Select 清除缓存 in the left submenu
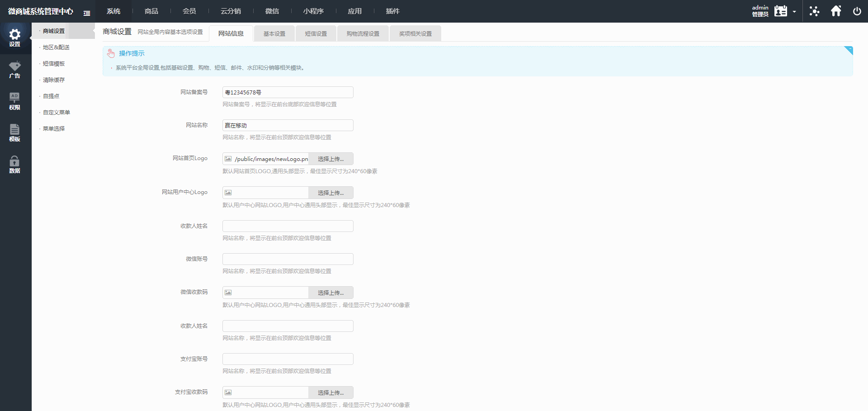This screenshot has height=411, width=868. click(x=54, y=80)
